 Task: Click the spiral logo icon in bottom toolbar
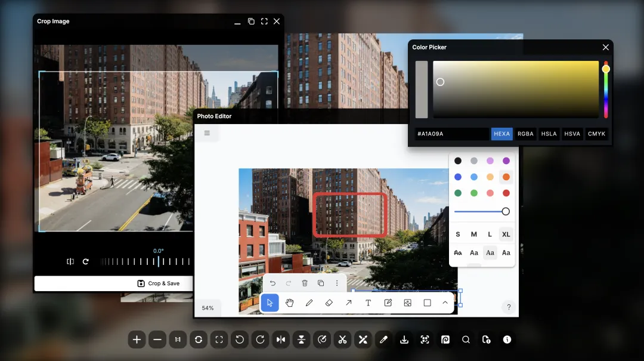[445, 340]
